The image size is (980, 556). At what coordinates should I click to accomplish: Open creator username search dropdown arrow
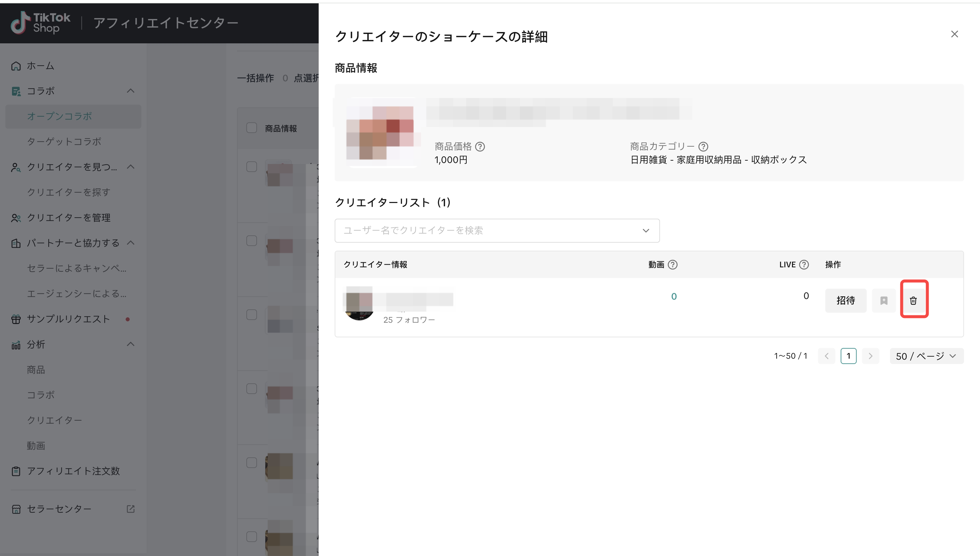coord(646,231)
